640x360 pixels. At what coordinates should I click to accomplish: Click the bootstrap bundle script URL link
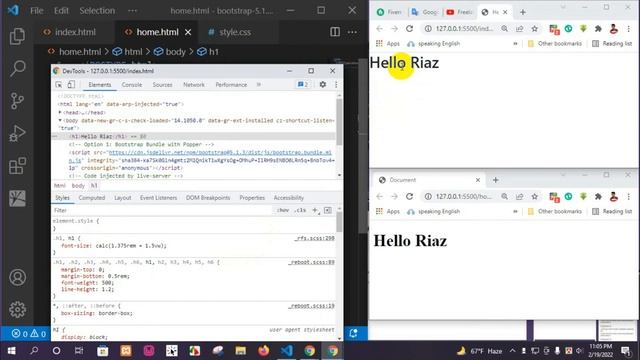220,152
